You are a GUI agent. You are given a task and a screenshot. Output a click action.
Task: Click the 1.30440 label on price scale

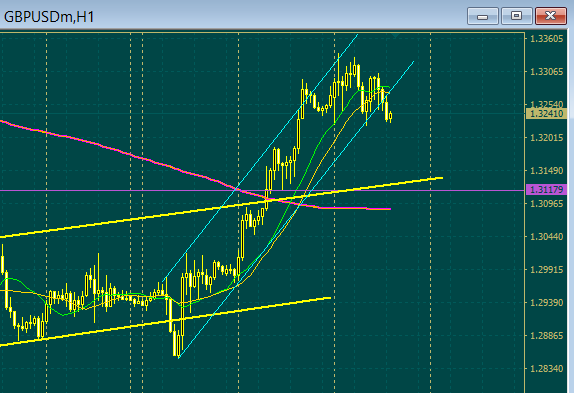coord(546,236)
